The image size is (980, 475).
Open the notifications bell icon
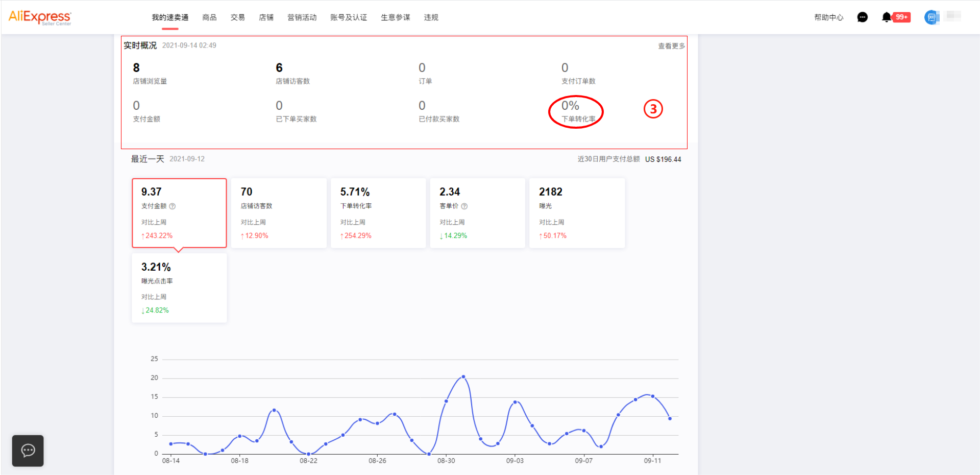(x=887, y=17)
